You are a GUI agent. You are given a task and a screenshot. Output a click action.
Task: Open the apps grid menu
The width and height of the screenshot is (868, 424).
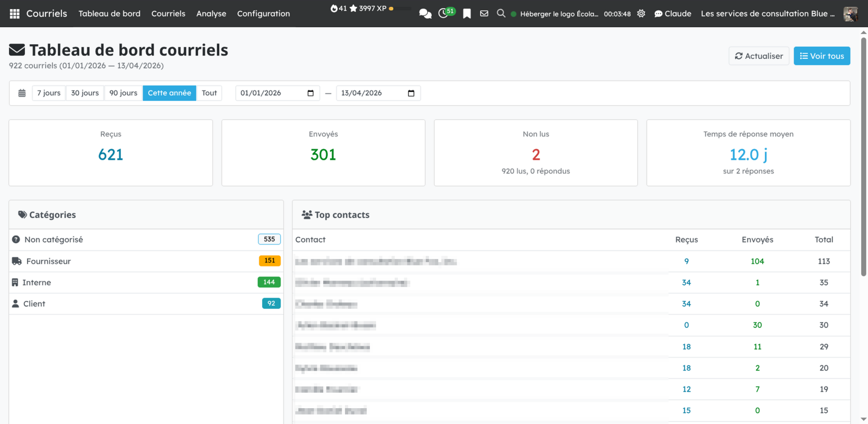(x=14, y=14)
